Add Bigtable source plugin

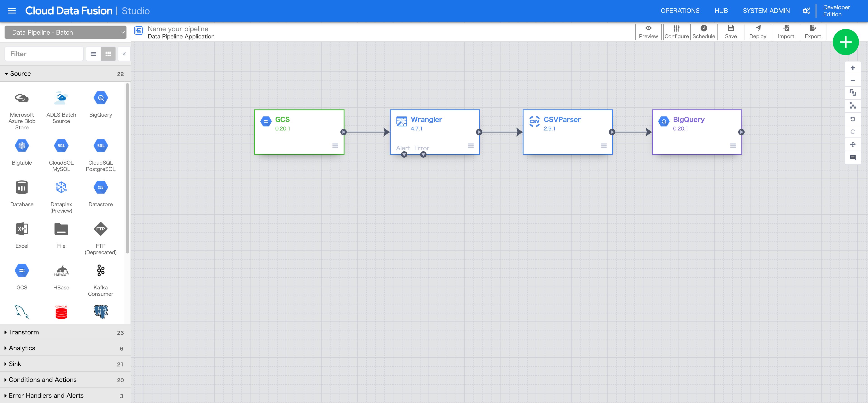(22, 152)
